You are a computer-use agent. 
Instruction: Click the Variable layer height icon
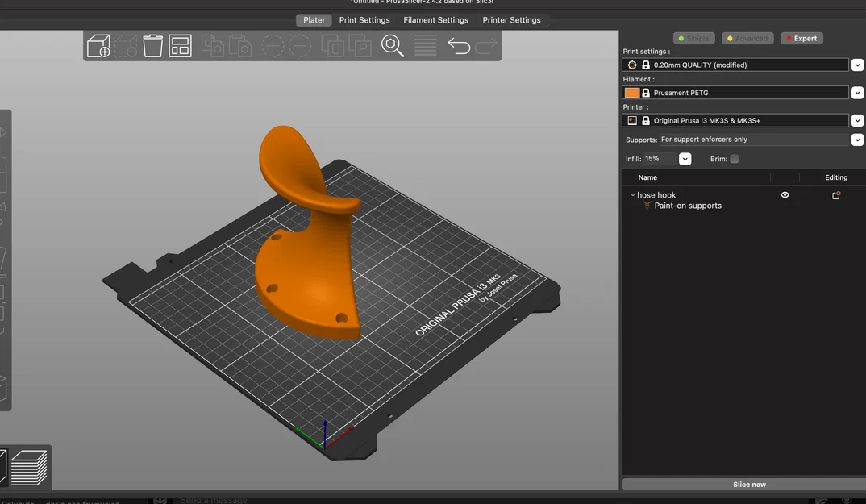click(x=425, y=46)
